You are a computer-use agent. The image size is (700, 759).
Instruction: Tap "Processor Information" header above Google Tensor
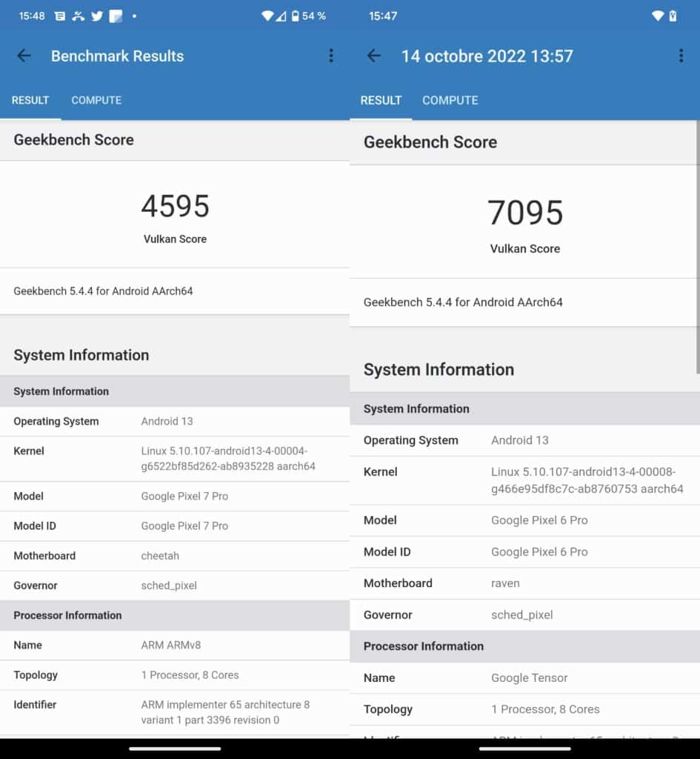pyautogui.click(x=423, y=646)
